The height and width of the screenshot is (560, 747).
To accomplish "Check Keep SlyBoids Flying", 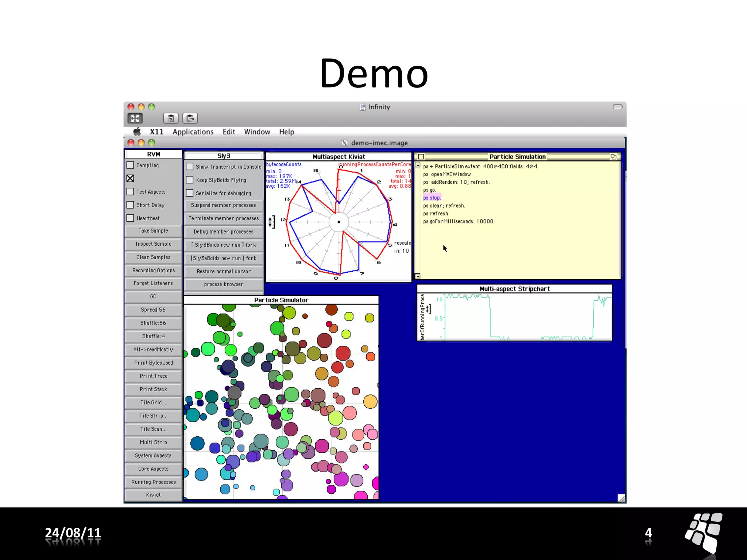I will click(x=190, y=180).
